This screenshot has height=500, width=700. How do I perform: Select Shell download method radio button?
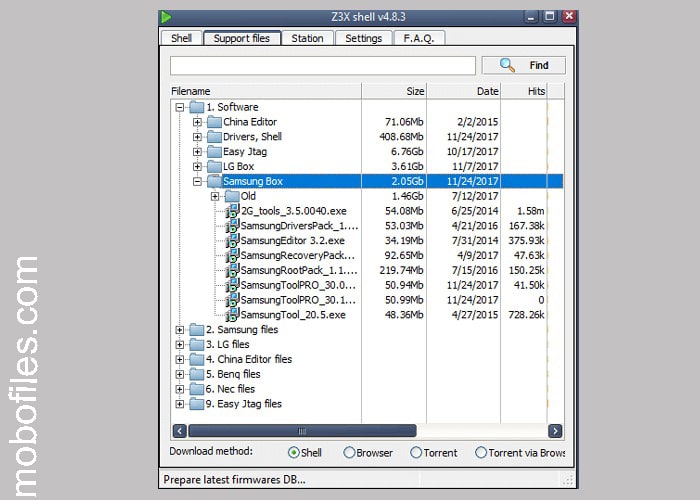[x=294, y=453]
